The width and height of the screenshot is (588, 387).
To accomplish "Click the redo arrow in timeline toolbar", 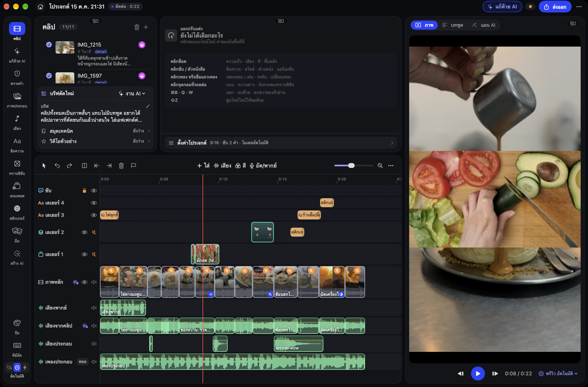I will click(69, 166).
